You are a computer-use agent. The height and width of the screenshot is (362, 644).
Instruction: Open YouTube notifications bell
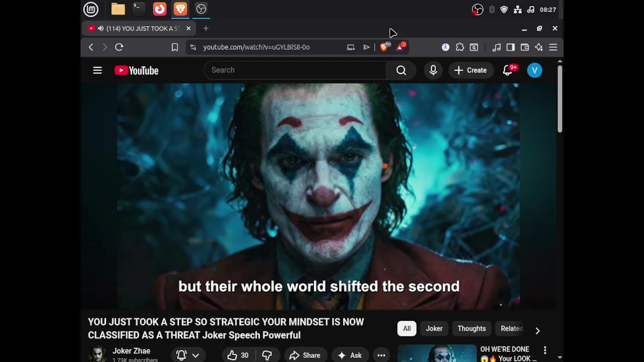click(x=508, y=70)
